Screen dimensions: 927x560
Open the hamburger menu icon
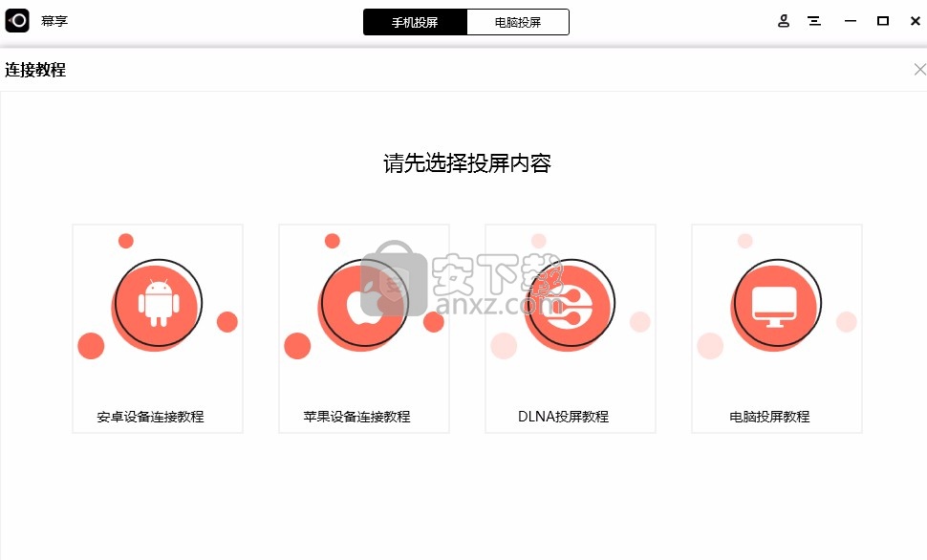[x=814, y=21]
